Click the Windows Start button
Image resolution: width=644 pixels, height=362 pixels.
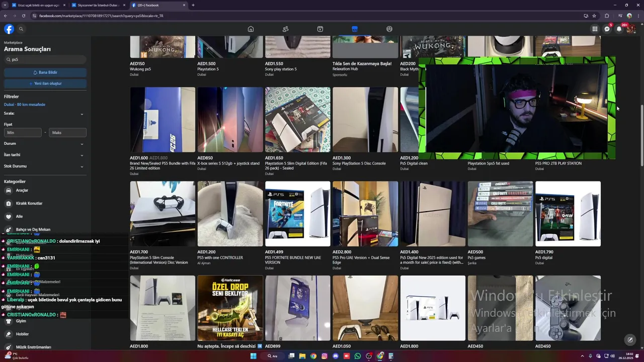[x=254, y=356]
